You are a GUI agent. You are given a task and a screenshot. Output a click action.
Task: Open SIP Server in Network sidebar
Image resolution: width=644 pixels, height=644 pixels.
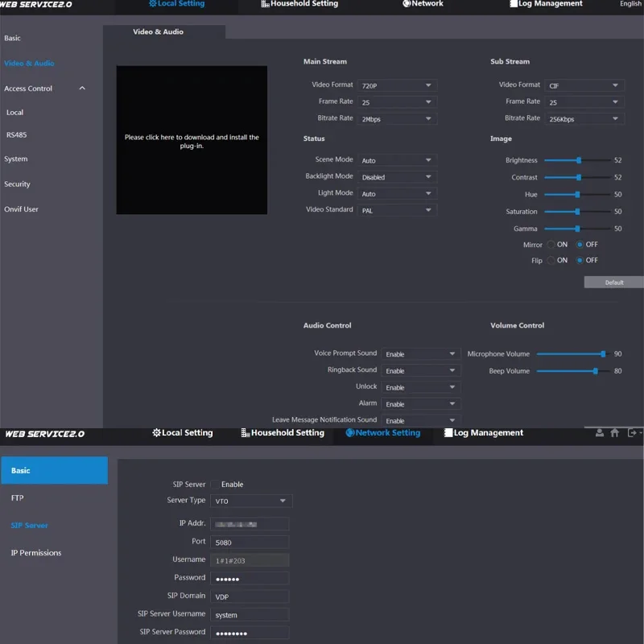tap(29, 526)
